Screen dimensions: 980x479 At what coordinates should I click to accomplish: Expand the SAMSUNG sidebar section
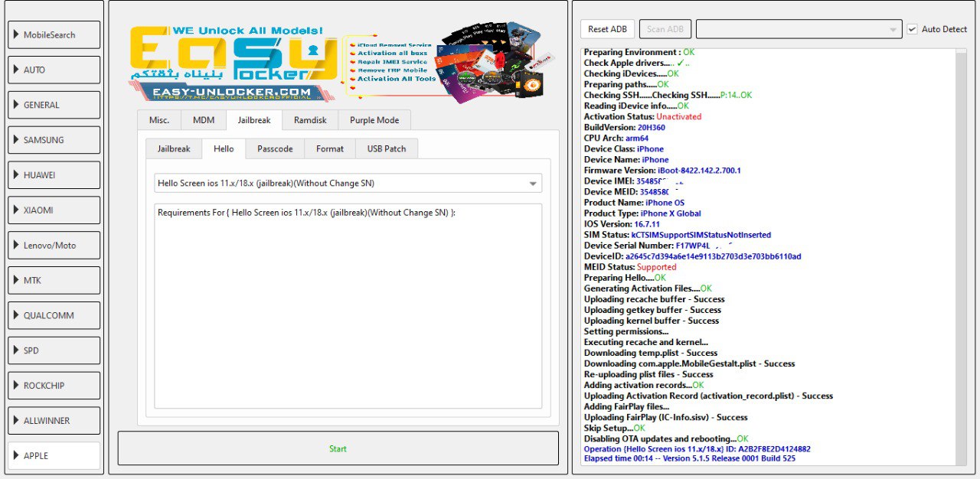coord(54,140)
